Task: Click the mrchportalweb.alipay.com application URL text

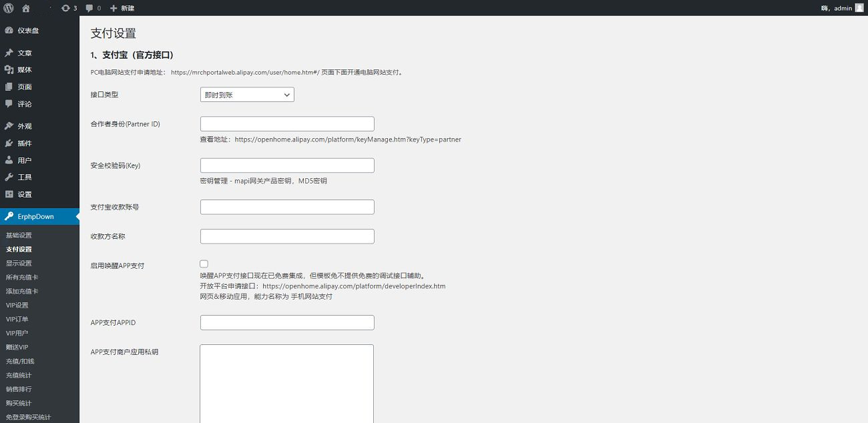Action: tap(246, 73)
